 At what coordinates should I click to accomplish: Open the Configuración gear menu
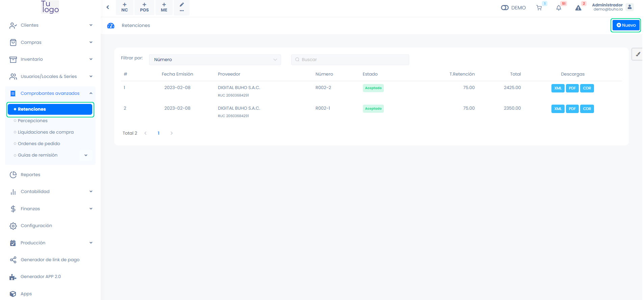coord(36,226)
